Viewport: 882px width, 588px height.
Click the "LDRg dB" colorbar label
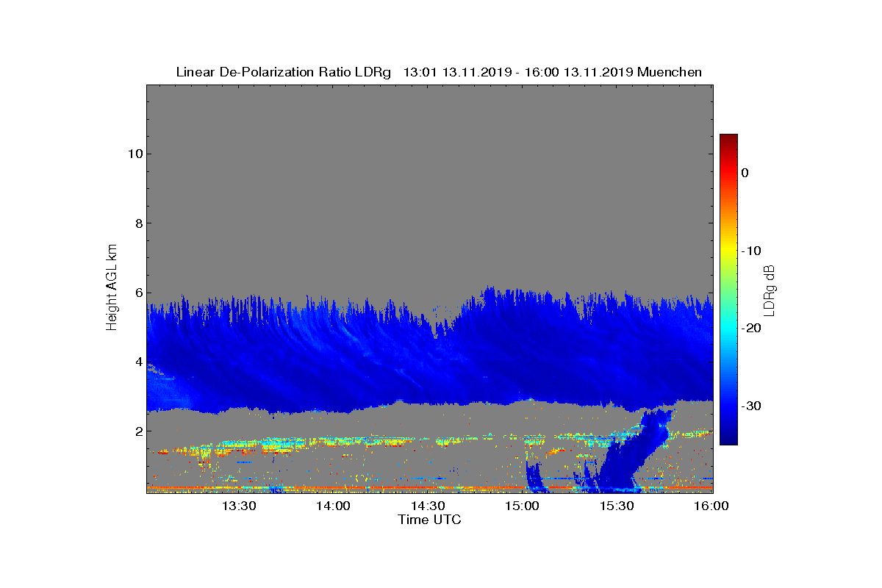point(770,290)
